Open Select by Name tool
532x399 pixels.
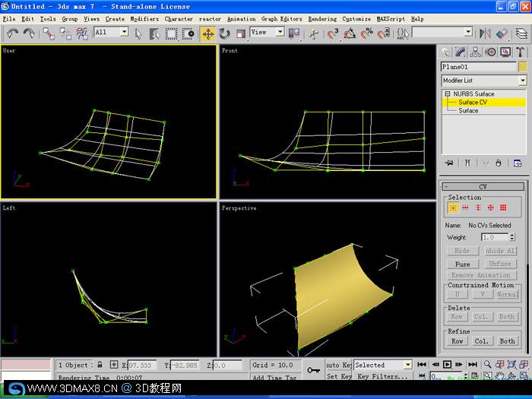[x=155, y=33]
